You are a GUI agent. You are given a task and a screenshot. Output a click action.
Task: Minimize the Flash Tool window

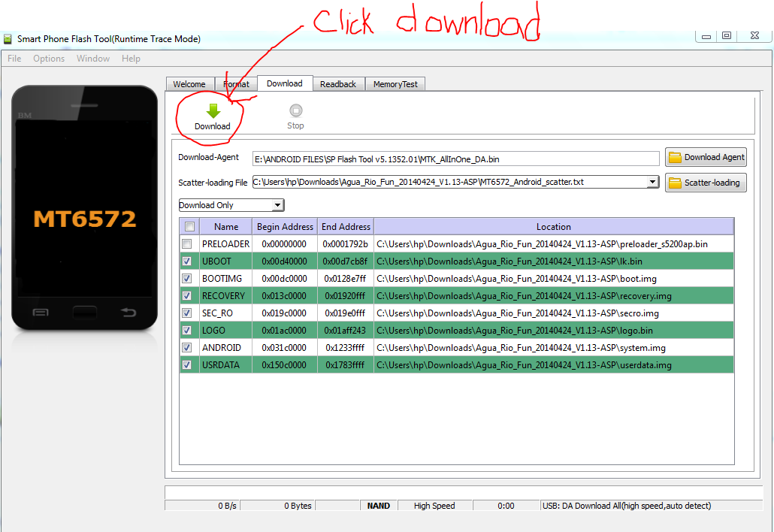pos(706,36)
